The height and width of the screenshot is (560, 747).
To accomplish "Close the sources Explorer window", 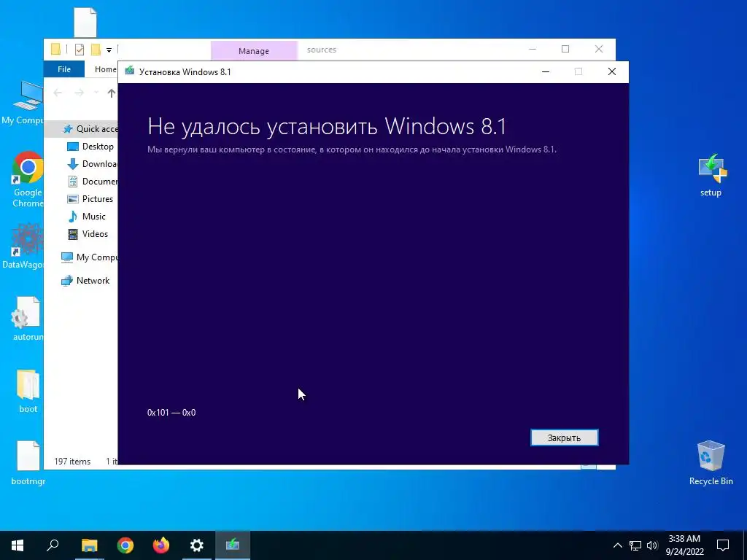I will tap(599, 49).
